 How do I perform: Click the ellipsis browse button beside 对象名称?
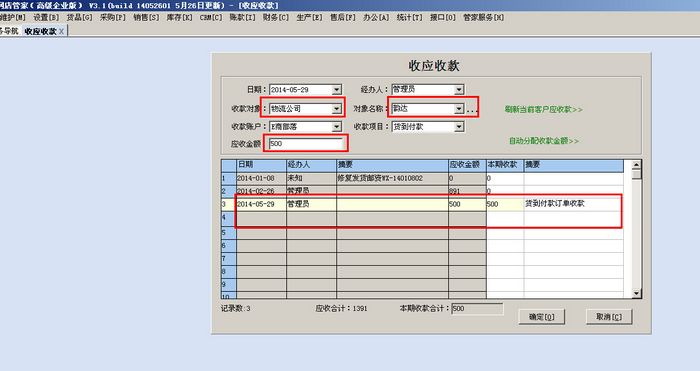[x=472, y=109]
